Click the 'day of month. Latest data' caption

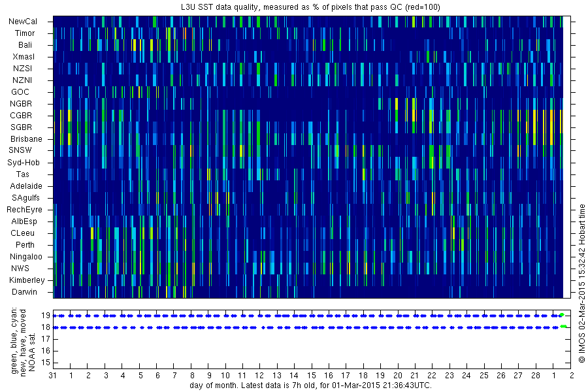coord(310,385)
